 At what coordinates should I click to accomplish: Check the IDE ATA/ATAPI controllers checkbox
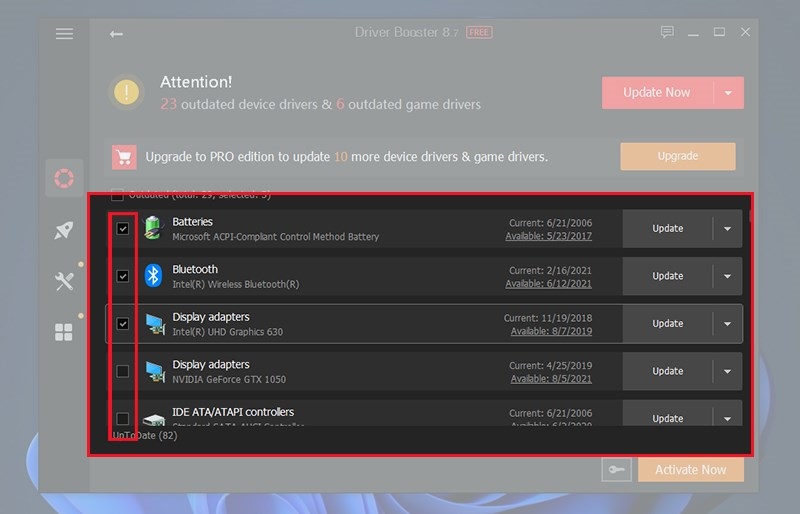[122, 419]
